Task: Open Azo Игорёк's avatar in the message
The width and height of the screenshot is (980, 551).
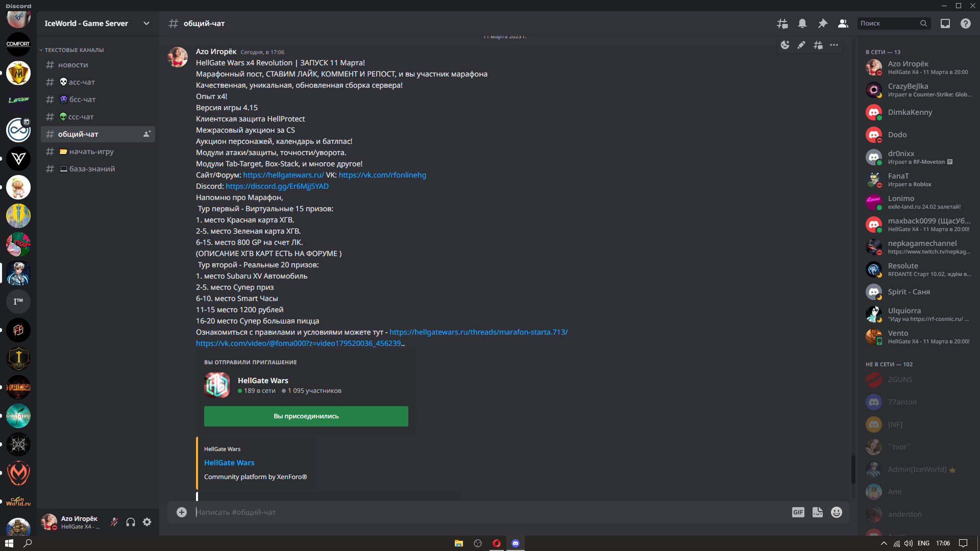Action: pos(178,58)
